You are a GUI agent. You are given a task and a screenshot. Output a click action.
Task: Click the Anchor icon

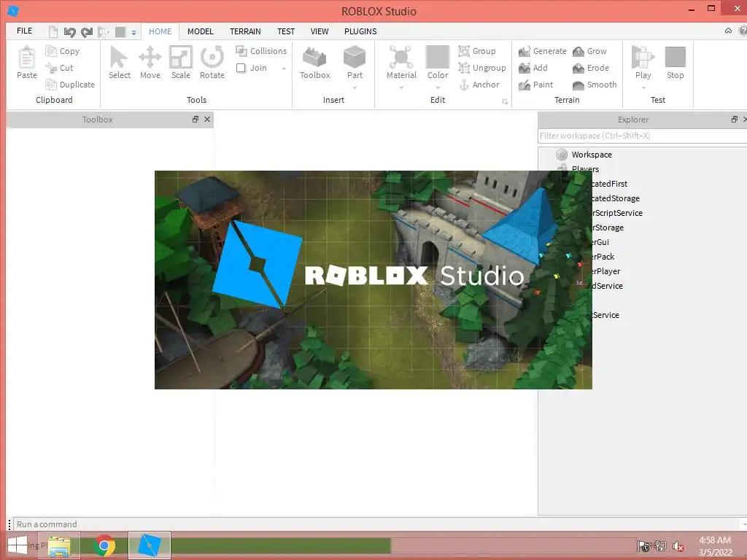[464, 85]
